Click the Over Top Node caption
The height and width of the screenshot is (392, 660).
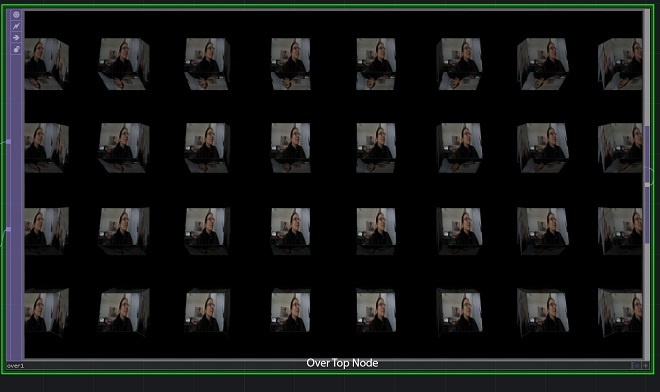tap(342, 363)
